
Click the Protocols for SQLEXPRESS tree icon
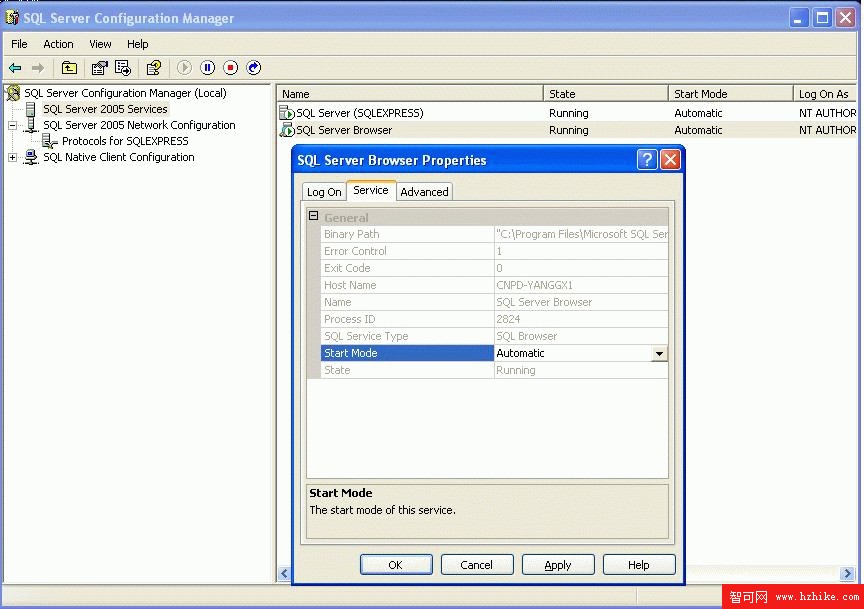(50, 141)
